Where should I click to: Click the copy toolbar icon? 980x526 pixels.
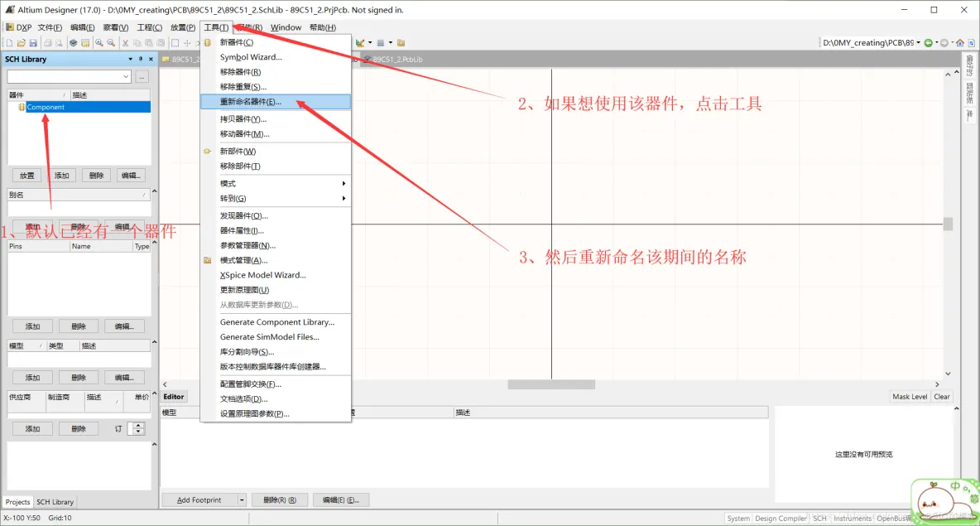coord(137,43)
